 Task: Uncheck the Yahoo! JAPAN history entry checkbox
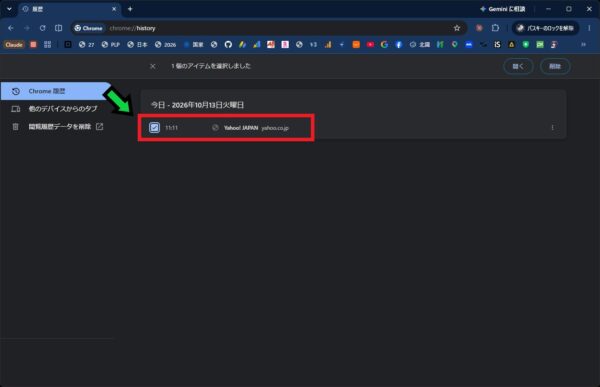click(154, 127)
